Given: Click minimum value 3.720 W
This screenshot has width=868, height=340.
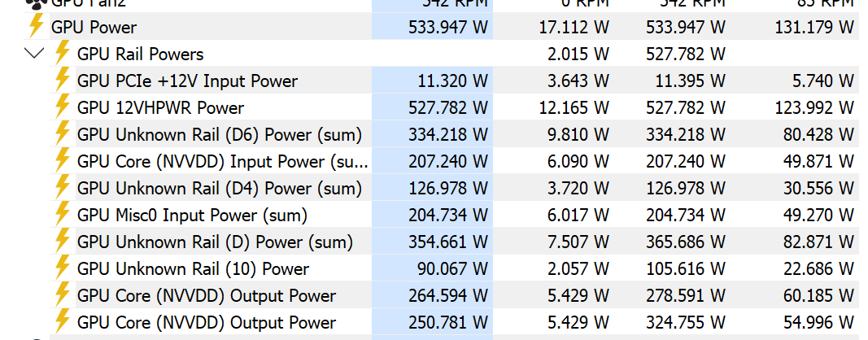Looking at the screenshot, I should pos(578,188).
